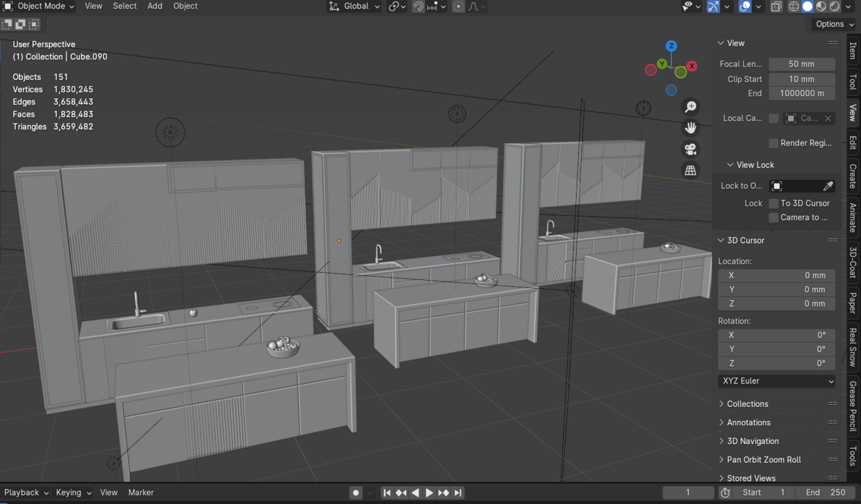The height and width of the screenshot is (504, 861).
Task: Switch perspective/orthographic with the grid icon
Action: point(691,170)
